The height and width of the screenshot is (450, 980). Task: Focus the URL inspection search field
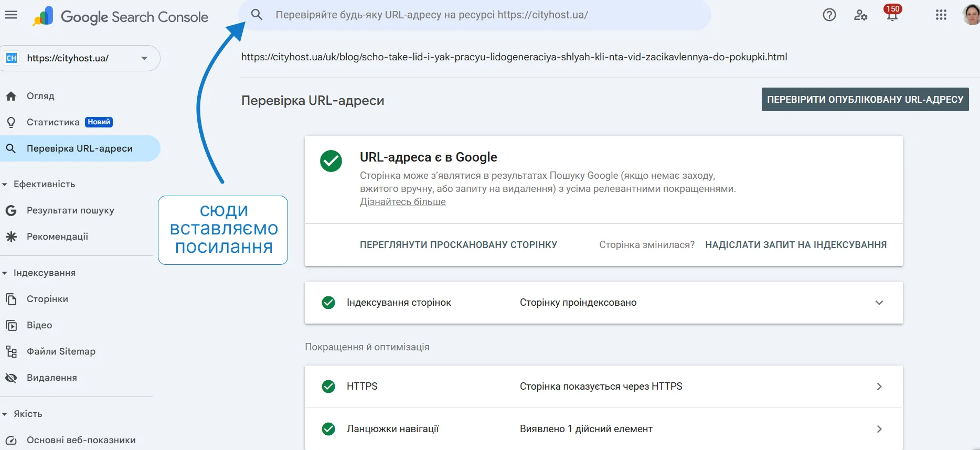point(472,15)
